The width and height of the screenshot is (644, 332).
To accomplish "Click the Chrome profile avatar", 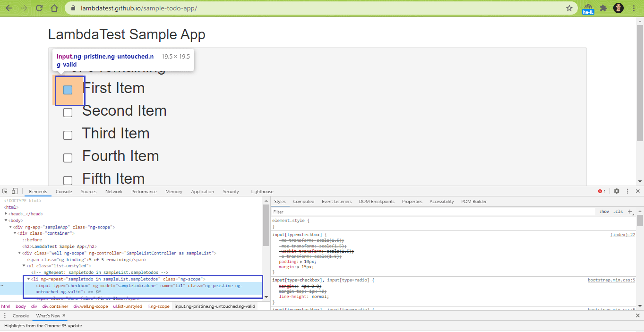I will [x=618, y=8].
